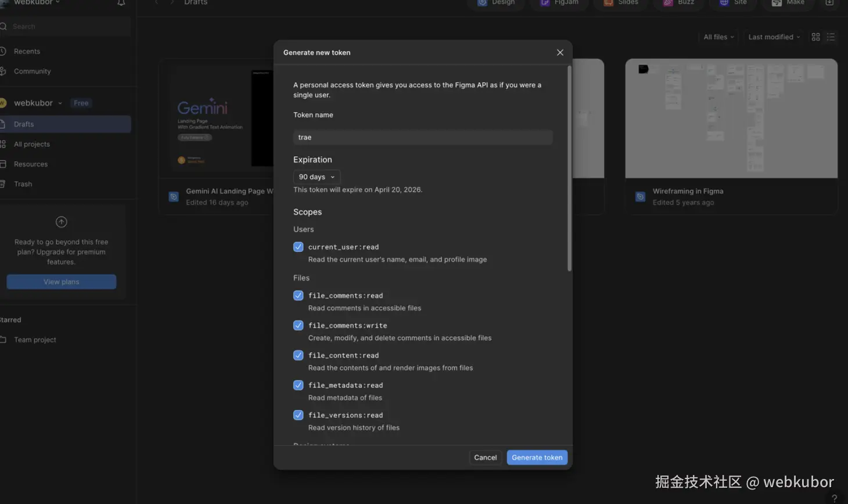Toggle the file_versions:read checkbox
The width and height of the screenshot is (848, 504).
click(x=299, y=415)
